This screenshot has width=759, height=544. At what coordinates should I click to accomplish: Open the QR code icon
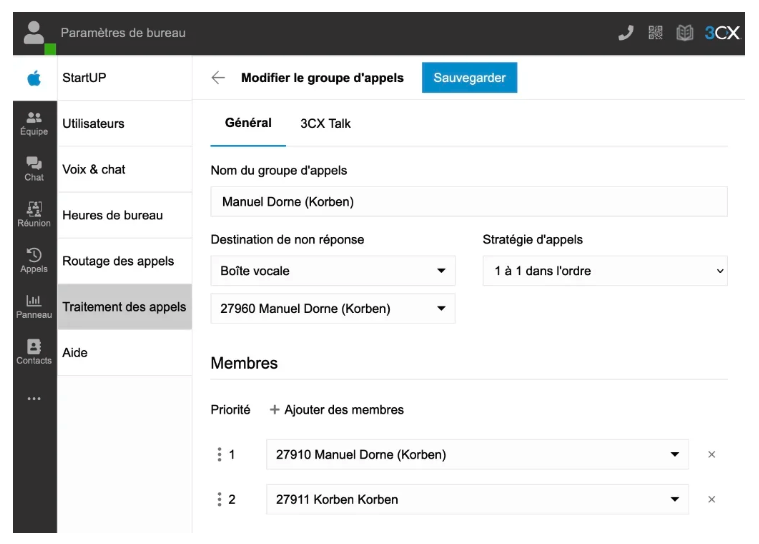(656, 33)
